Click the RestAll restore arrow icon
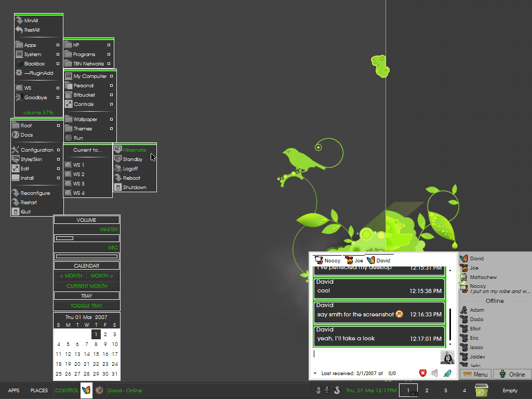This screenshot has height=399, width=532. pos(19,30)
